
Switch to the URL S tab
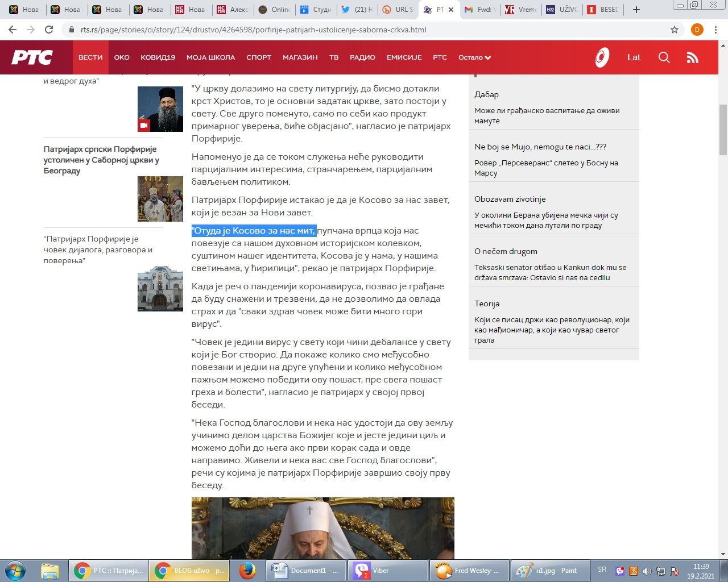coord(398,10)
